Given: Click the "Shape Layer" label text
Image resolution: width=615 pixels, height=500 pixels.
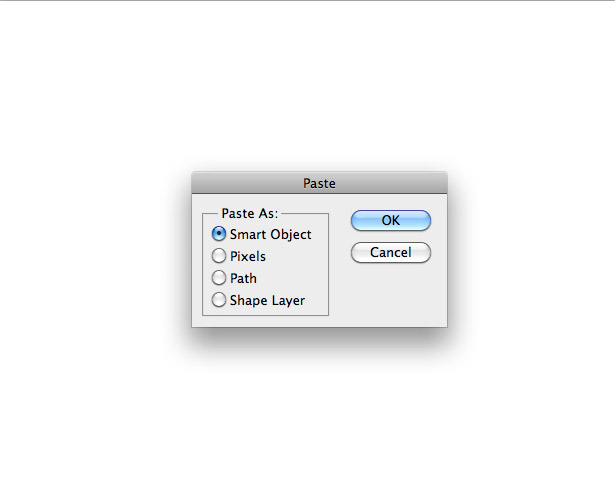Looking at the screenshot, I should click(x=267, y=301).
